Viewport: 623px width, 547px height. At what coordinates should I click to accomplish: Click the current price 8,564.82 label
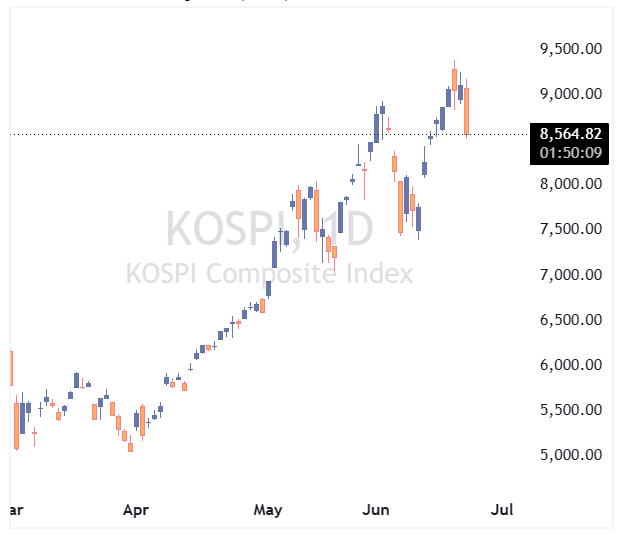pyautogui.click(x=571, y=134)
